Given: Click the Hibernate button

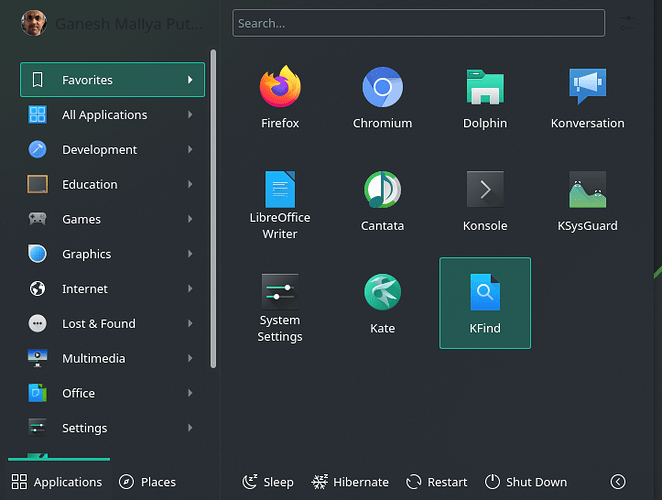Looking at the screenshot, I should click(350, 482).
